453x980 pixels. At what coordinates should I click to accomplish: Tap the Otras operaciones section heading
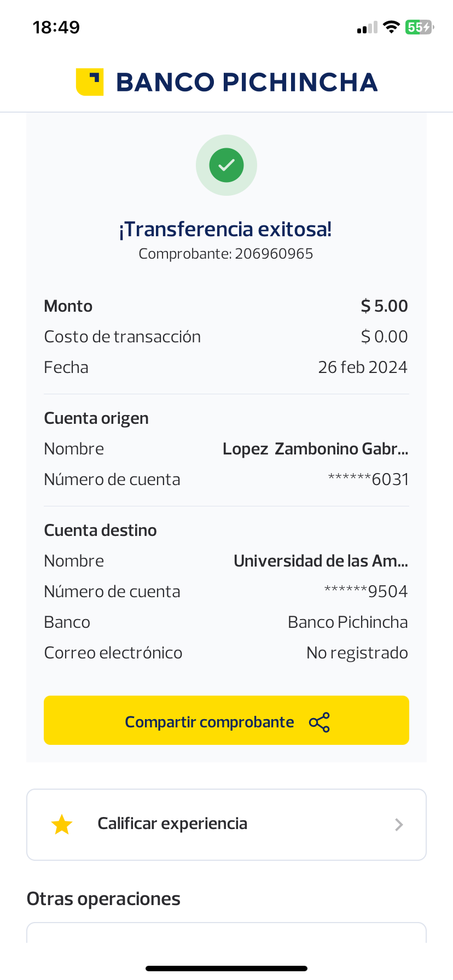[103, 899]
